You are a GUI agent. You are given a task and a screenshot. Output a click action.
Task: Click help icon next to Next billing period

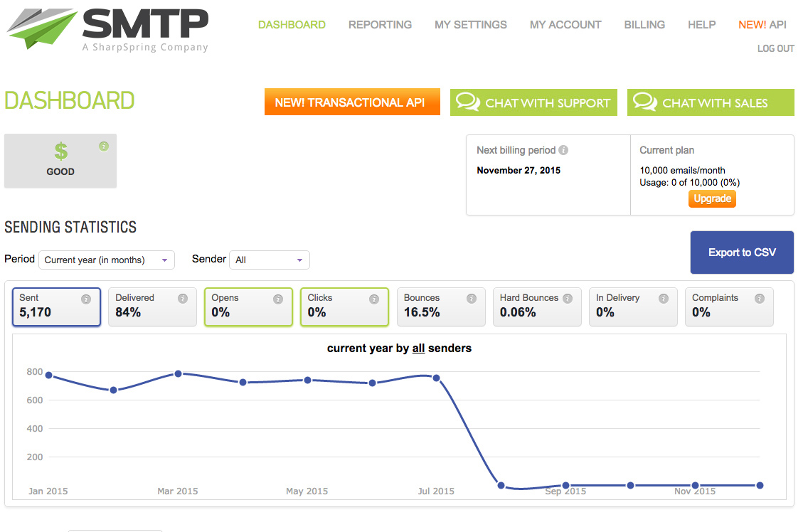coord(563,150)
